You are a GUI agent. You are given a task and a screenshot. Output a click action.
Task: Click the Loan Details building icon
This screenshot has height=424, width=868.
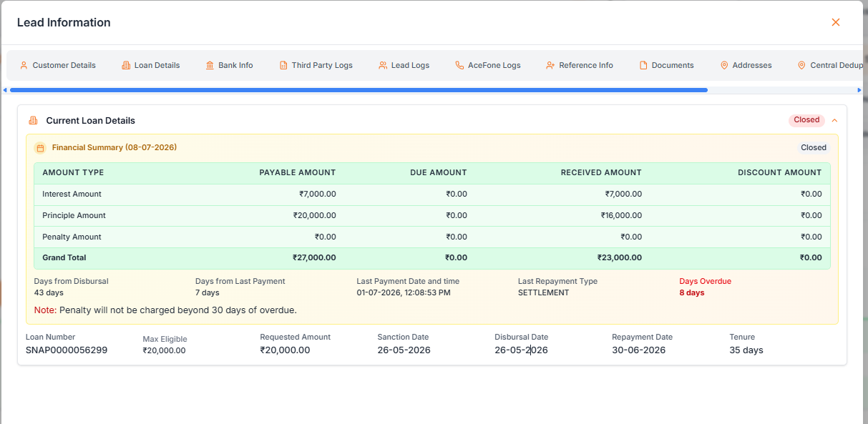(x=126, y=65)
